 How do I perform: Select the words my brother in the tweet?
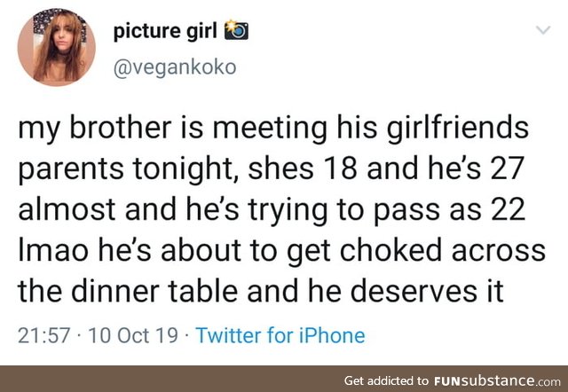coord(95,129)
